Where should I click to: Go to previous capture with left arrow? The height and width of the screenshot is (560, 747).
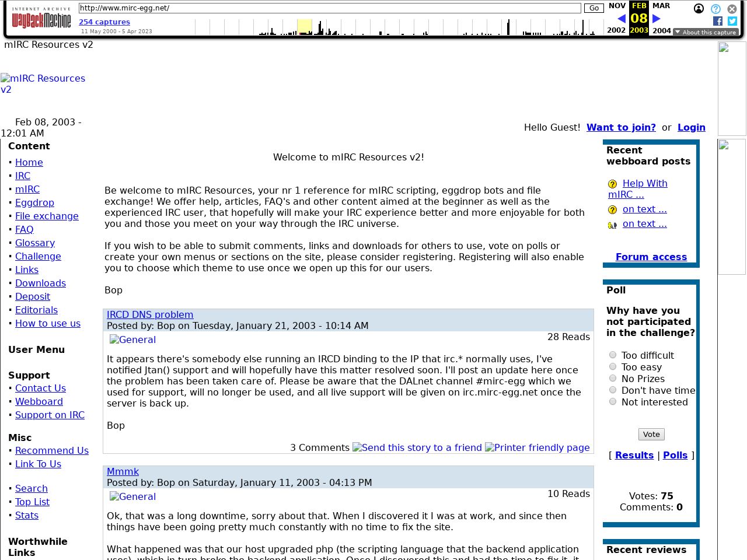(x=621, y=19)
